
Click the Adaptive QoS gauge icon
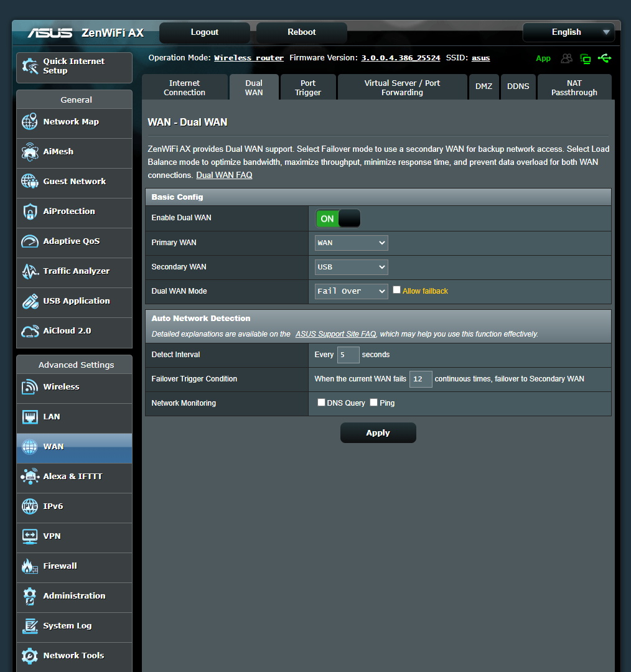(30, 241)
